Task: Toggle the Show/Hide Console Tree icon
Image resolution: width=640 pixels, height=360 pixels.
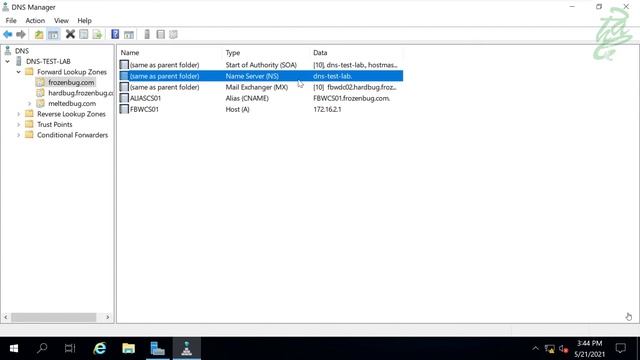Action: (x=53, y=35)
